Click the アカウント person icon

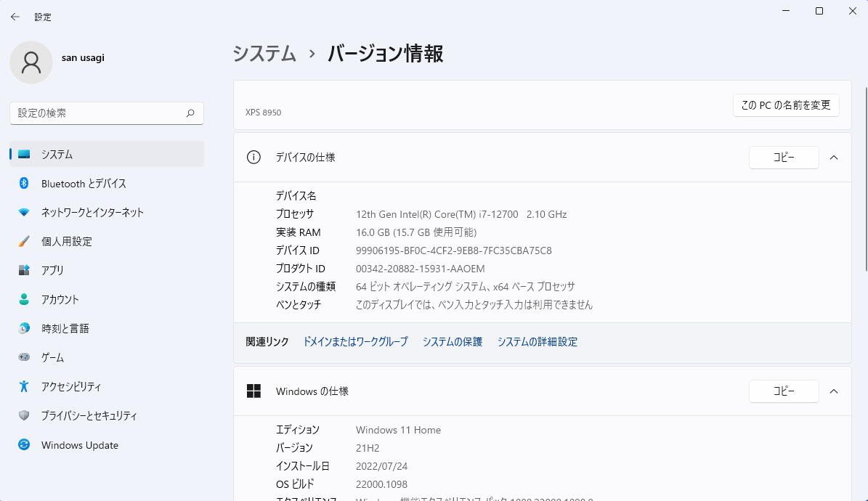tap(24, 299)
